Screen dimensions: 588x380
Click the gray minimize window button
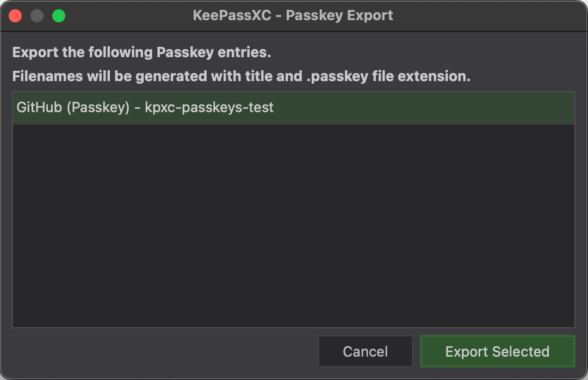37,16
